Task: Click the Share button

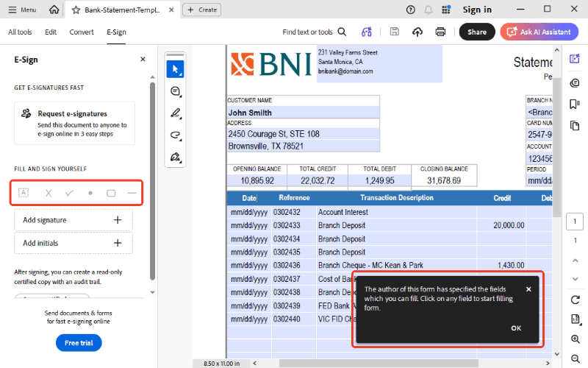Action: 477,32
